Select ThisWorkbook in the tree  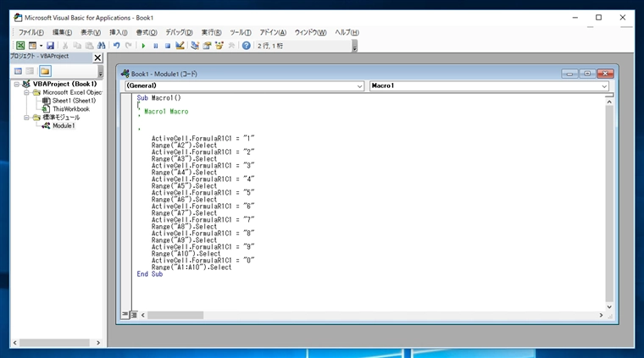click(x=70, y=109)
